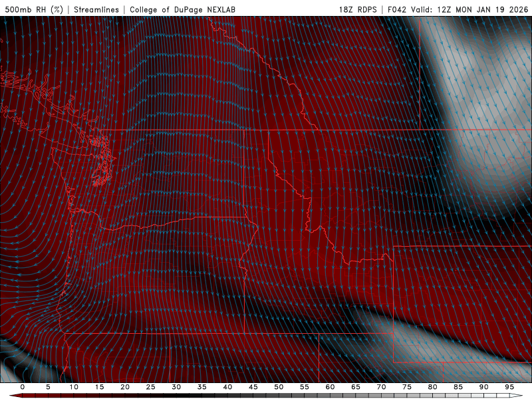Click the 80 label on the legend

(x=432, y=387)
